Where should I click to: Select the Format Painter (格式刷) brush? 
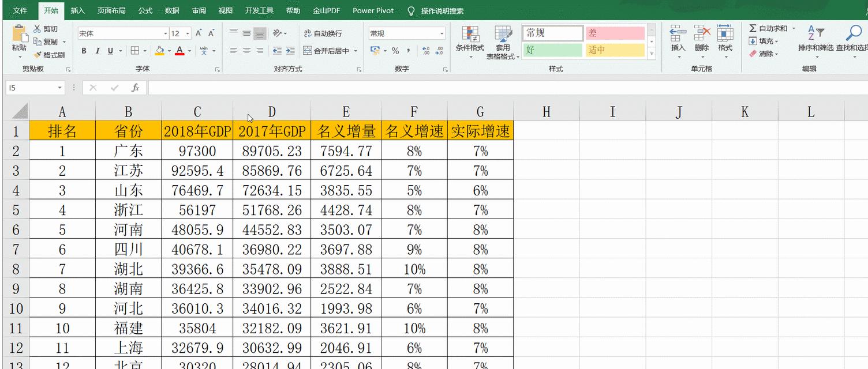coord(38,55)
